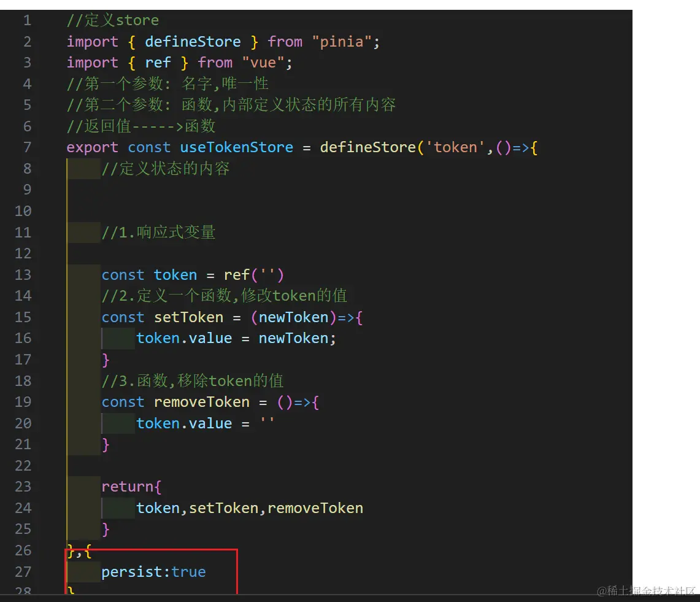Click "token.value = ''" on line 20
The image size is (700, 602).
(205, 423)
